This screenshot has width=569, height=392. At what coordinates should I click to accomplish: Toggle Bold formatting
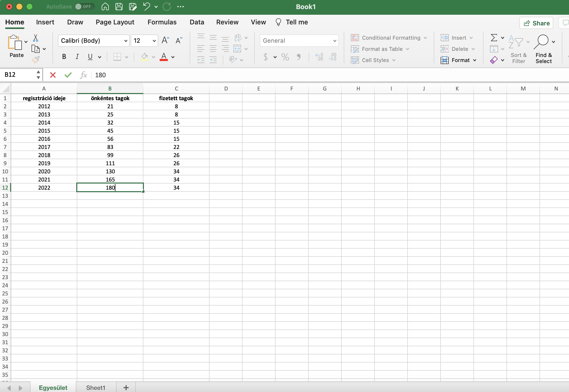click(x=64, y=57)
